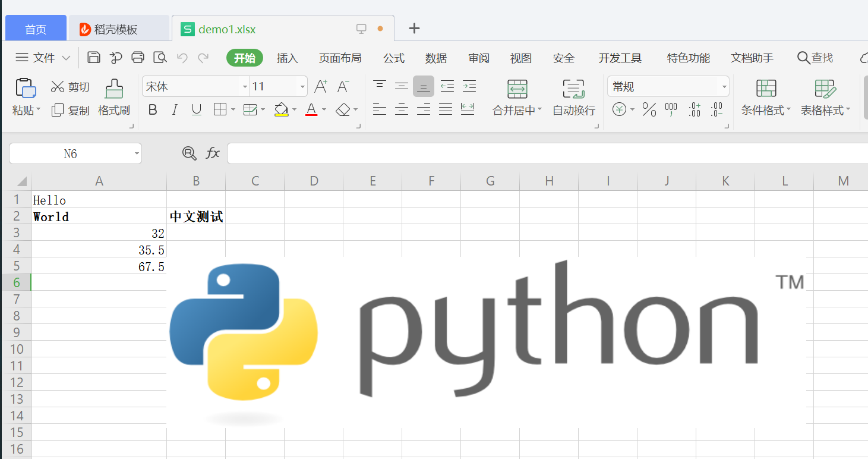Cut selection with 剪切

click(x=70, y=87)
